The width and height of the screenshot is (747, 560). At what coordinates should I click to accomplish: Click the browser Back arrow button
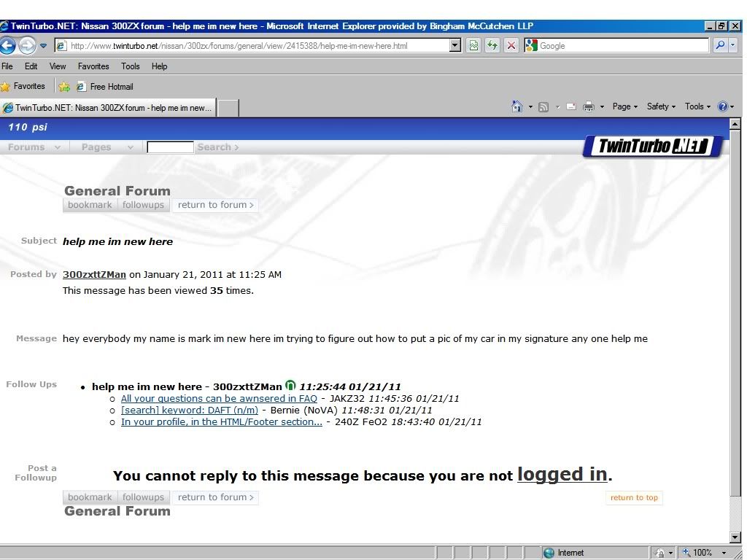pos(8,45)
